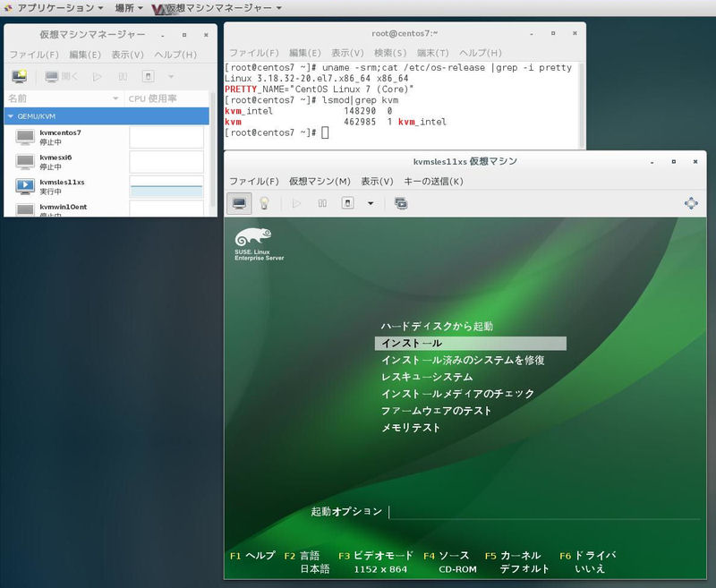Click the run button in manager toolbar
This screenshot has width=716, height=588.
click(97, 77)
